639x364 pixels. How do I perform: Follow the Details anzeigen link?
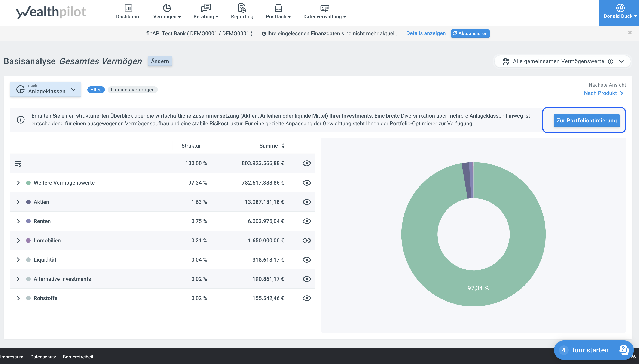(426, 33)
